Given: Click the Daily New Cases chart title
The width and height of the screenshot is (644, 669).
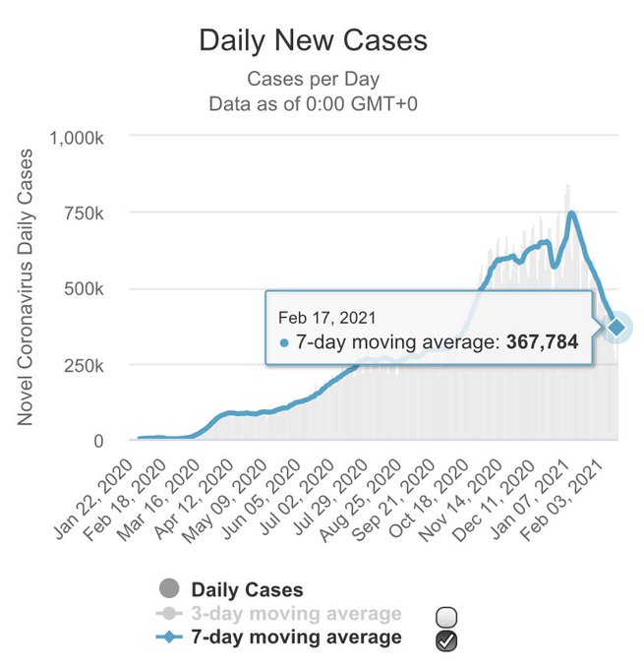Looking at the screenshot, I should click(x=314, y=40).
